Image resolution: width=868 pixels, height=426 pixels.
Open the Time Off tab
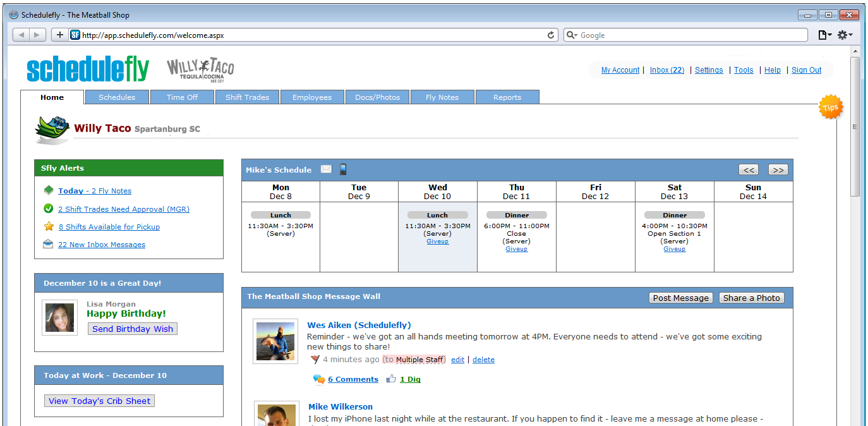click(x=183, y=97)
